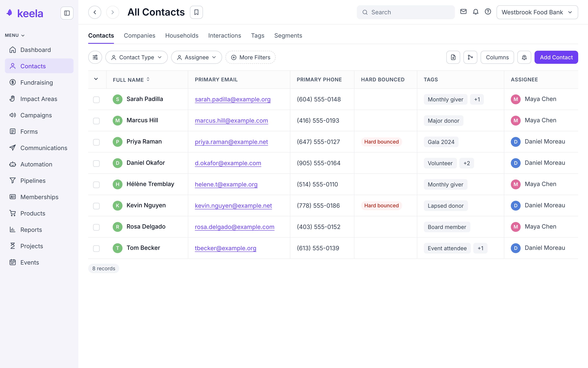Select Kevin Nguyen's row checkbox
This screenshot has height=368, width=588.
(96, 206)
